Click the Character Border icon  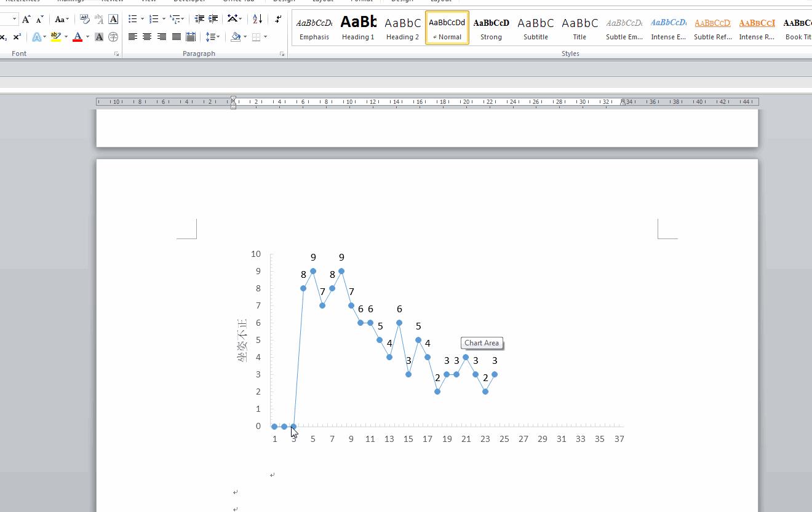(x=113, y=19)
